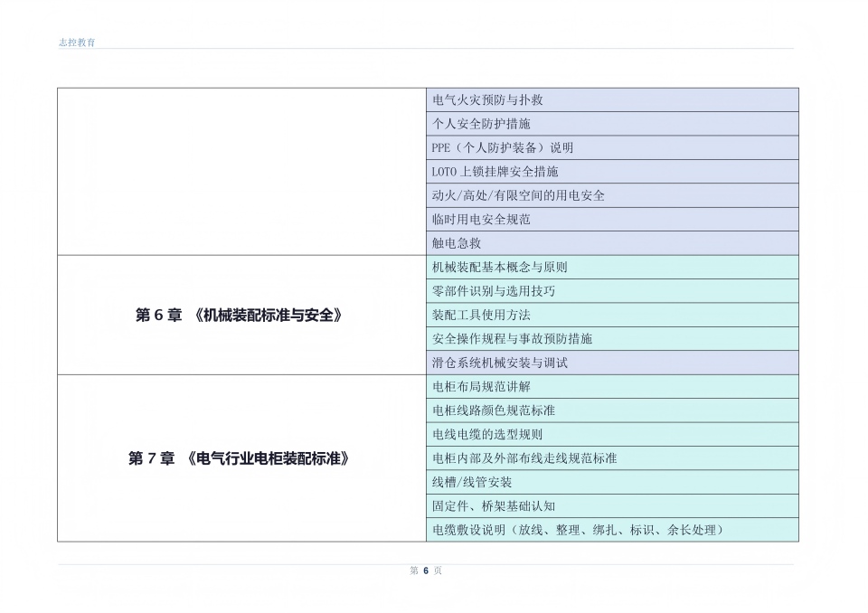Select the row starting with 电缆敷设说明
The width and height of the screenshot is (868, 613).
pos(612,530)
